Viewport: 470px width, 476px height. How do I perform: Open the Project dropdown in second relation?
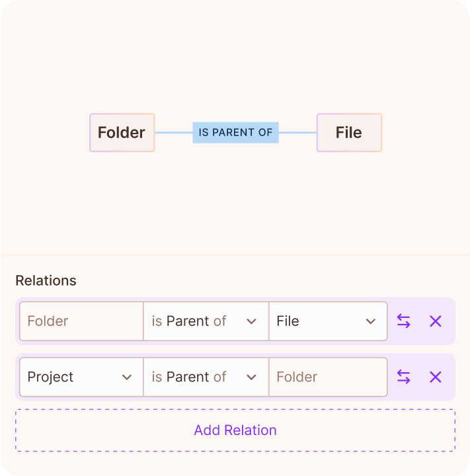81,377
